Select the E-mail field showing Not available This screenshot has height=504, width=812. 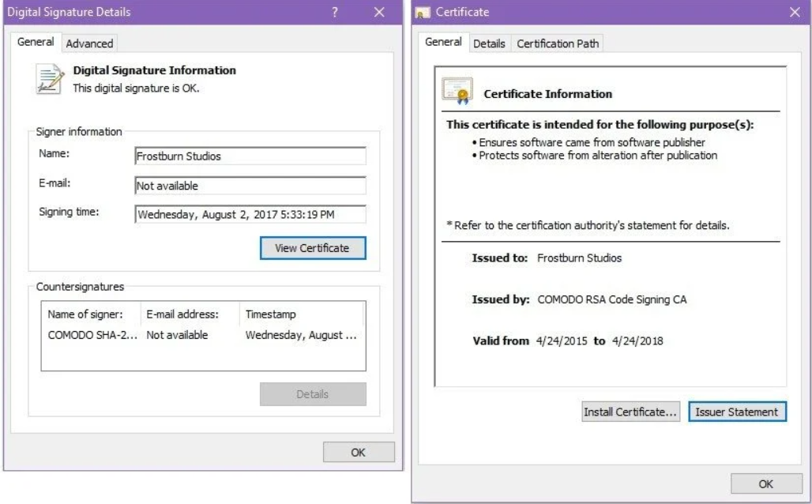(x=250, y=186)
